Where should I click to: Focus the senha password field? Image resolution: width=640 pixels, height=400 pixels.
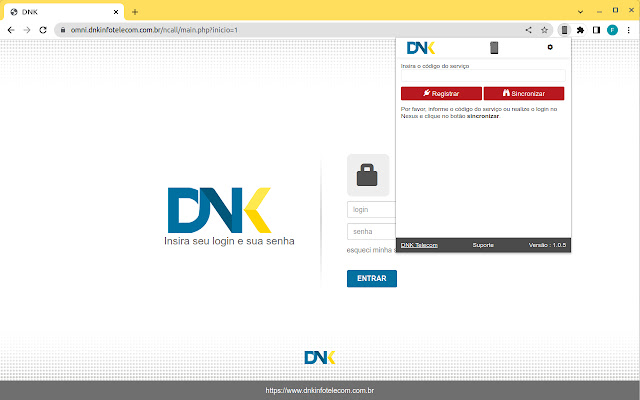(x=371, y=231)
